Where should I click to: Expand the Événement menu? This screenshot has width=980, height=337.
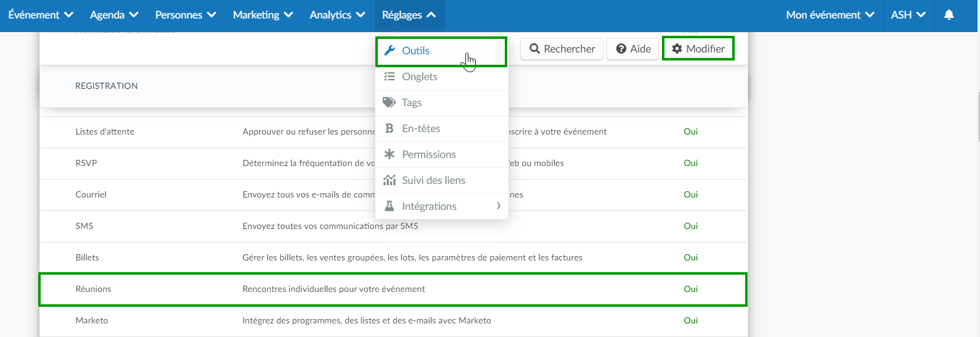[41, 15]
